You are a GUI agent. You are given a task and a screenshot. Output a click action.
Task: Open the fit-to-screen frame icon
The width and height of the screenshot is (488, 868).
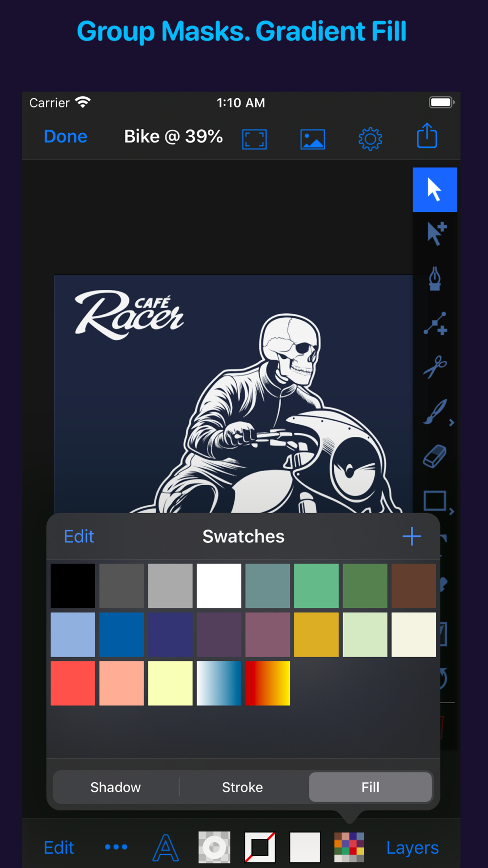click(x=254, y=139)
